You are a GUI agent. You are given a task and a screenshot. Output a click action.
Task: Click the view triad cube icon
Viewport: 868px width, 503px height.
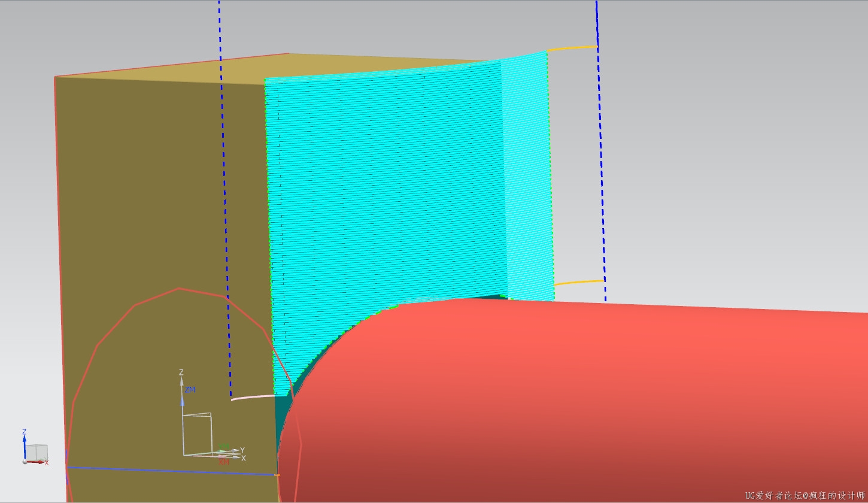point(37,452)
